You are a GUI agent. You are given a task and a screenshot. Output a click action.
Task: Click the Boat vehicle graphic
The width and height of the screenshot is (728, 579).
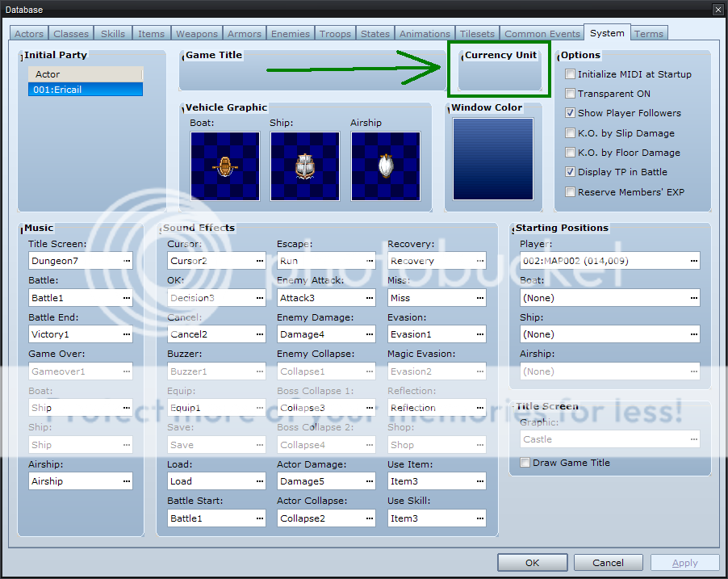pyautogui.click(x=225, y=166)
